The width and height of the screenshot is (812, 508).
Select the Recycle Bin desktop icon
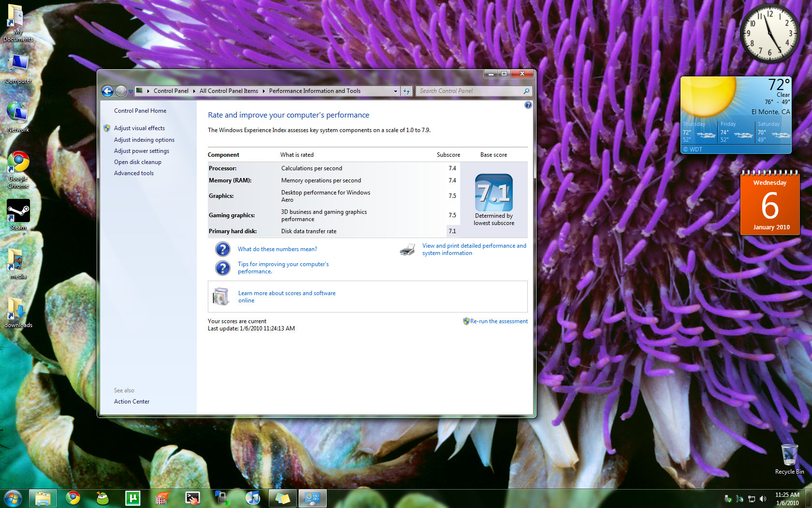pyautogui.click(x=789, y=459)
